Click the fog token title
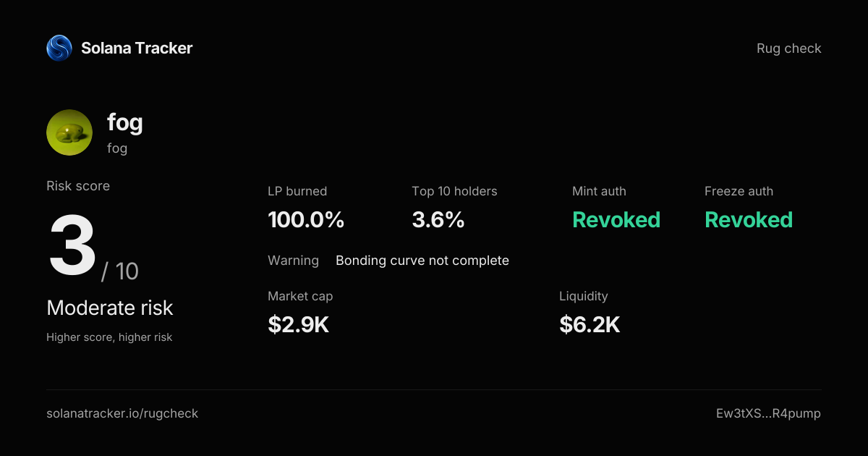868x456 pixels. click(125, 123)
